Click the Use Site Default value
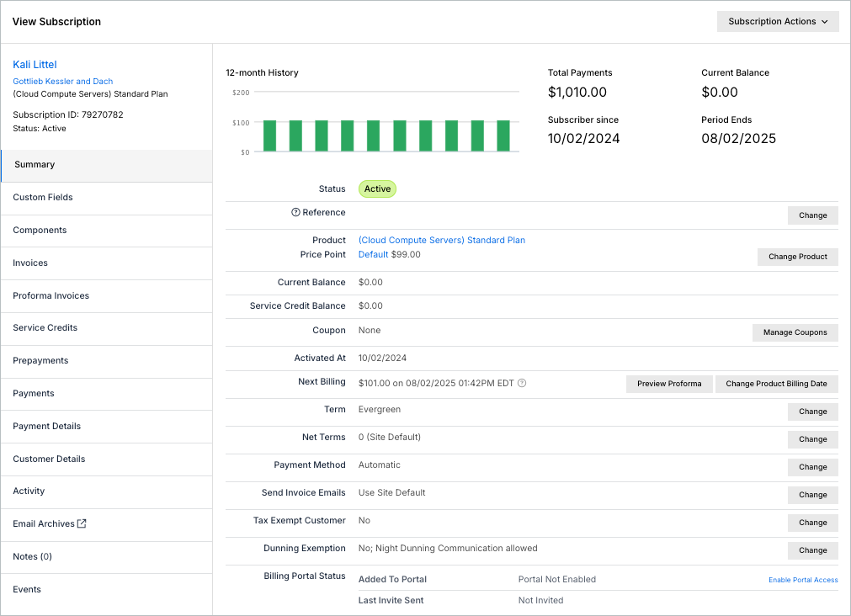 392,492
